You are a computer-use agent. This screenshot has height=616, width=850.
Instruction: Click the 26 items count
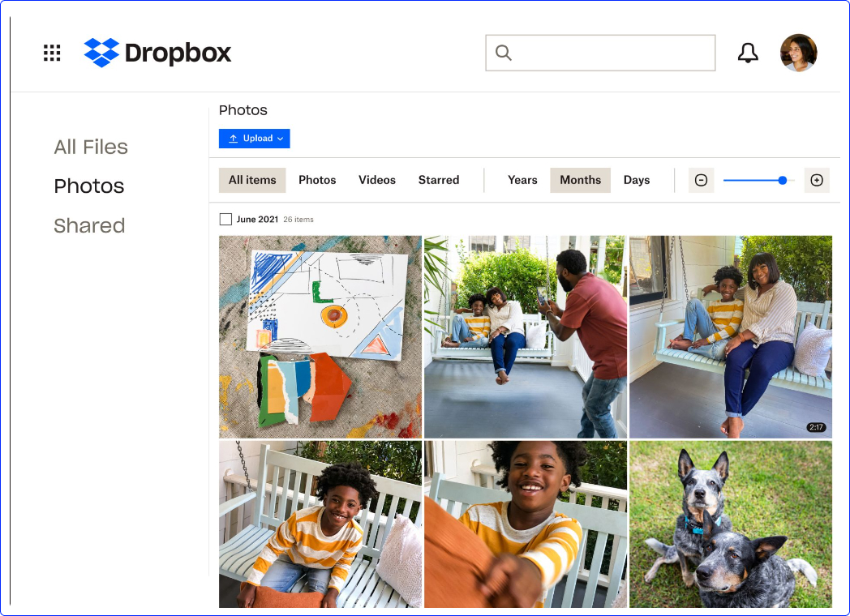coord(298,220)
